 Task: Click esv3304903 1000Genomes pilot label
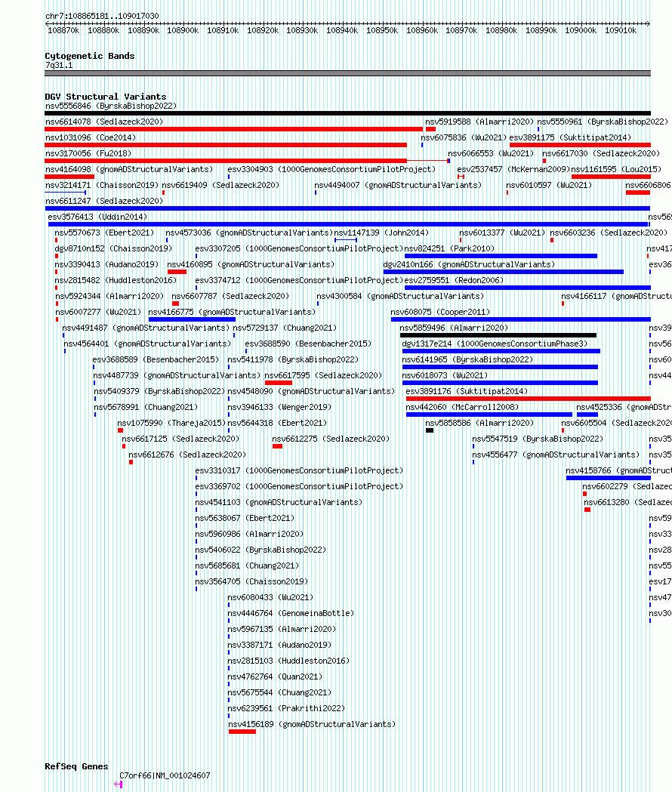tap(331, 169)
